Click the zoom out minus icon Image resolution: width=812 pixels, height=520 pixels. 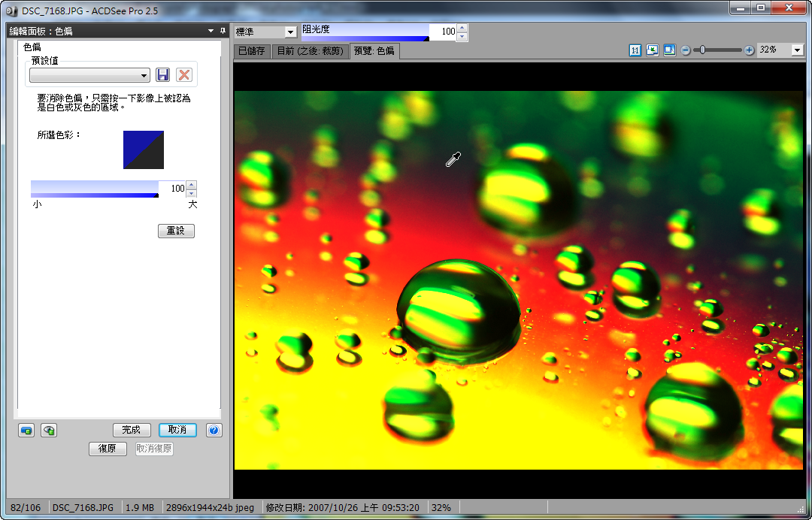click(x=686, y=50)
